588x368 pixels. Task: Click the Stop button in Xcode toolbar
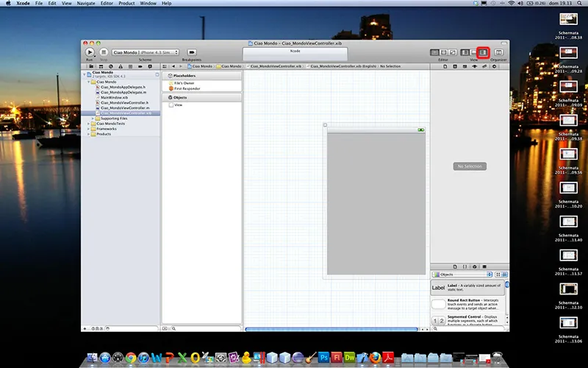tap(104, 52)
